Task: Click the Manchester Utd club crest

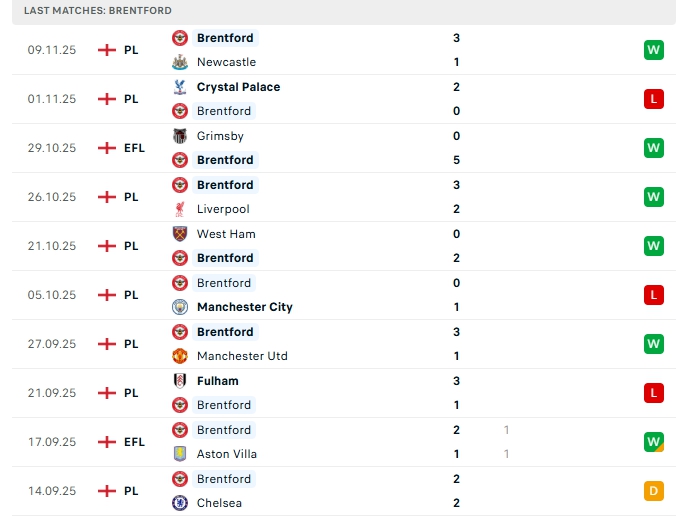Action: pyautogui.click(x=180, y=356)
